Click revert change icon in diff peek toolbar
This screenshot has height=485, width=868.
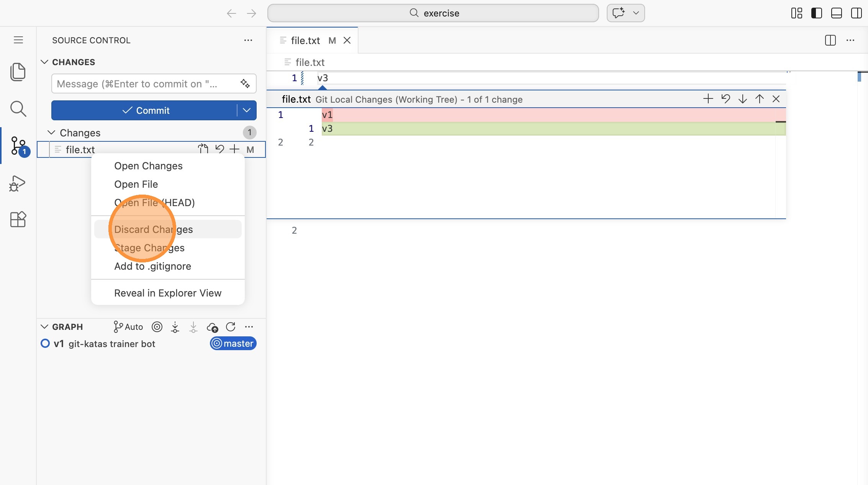[x=726, y=99]
